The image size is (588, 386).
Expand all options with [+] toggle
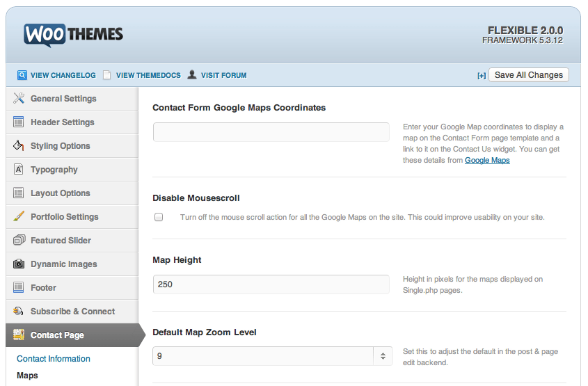pos(481,76)
